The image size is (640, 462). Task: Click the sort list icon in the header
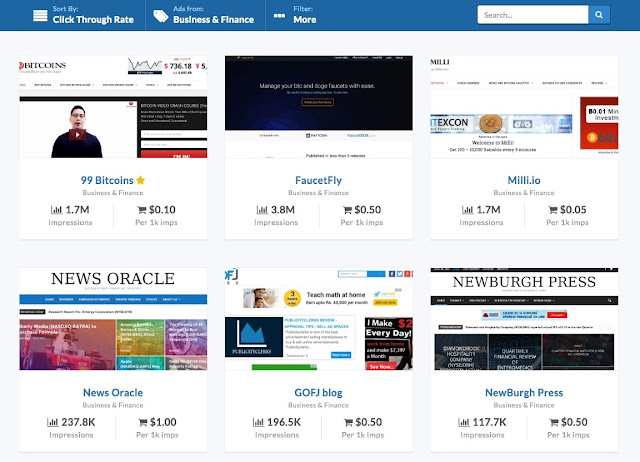coord(40,16)
